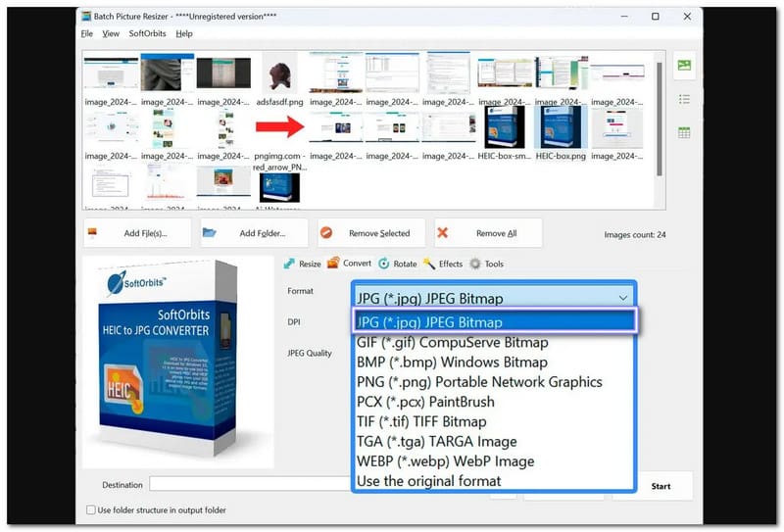
Task: Open the Tools tab
Action: point(486,264)
